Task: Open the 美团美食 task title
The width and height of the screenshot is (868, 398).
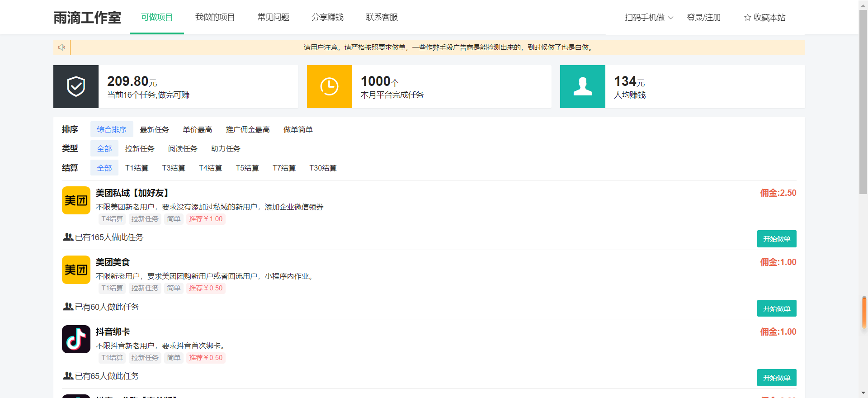Action: pos(113,262)
